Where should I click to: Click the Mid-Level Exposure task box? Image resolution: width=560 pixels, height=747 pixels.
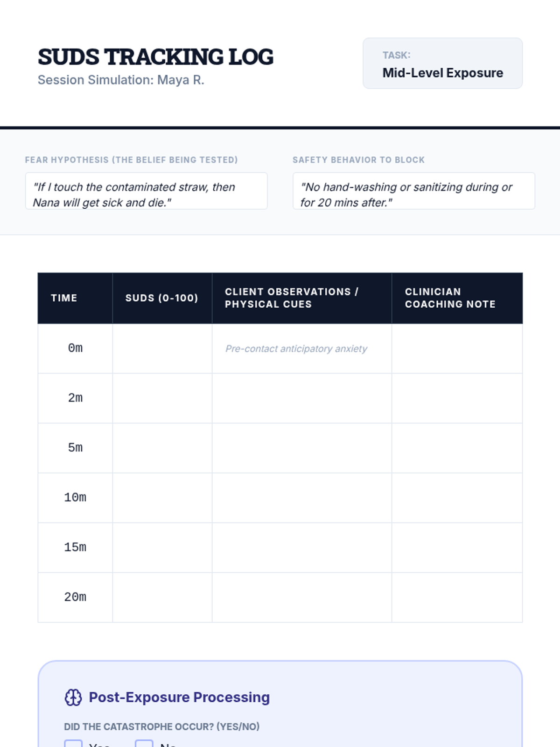[442, 63]
